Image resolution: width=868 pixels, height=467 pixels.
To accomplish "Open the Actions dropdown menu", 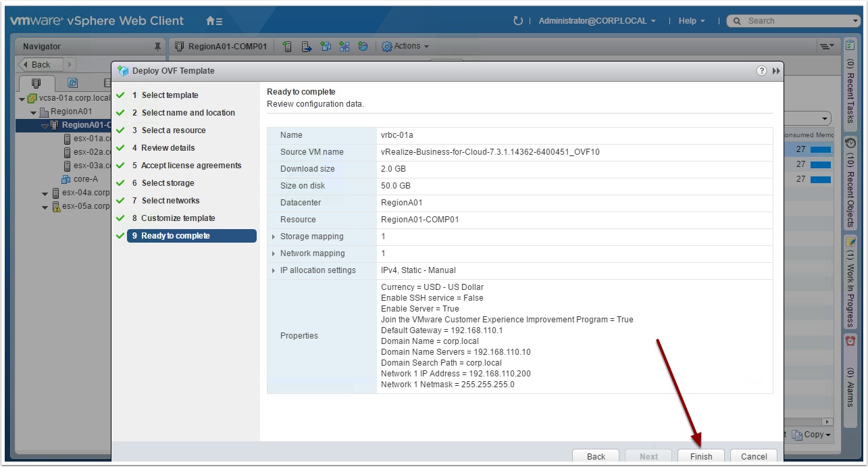I will click(x=406, y=47).
